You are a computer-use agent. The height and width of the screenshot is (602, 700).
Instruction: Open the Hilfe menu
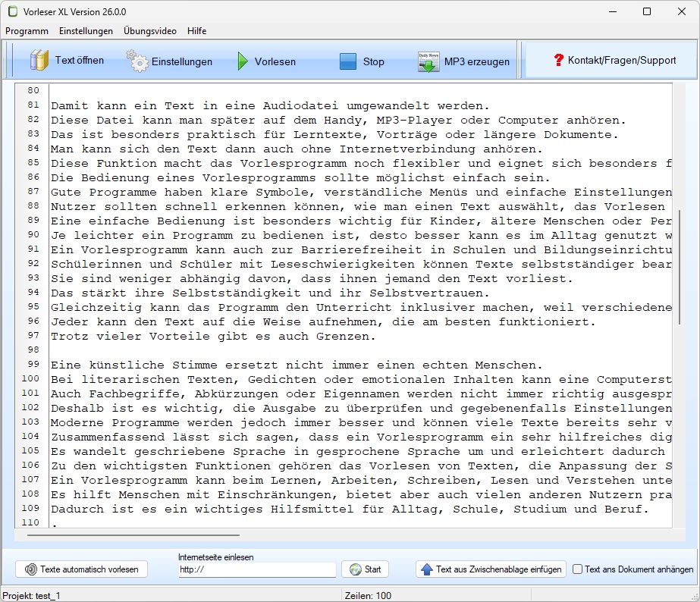197,31
